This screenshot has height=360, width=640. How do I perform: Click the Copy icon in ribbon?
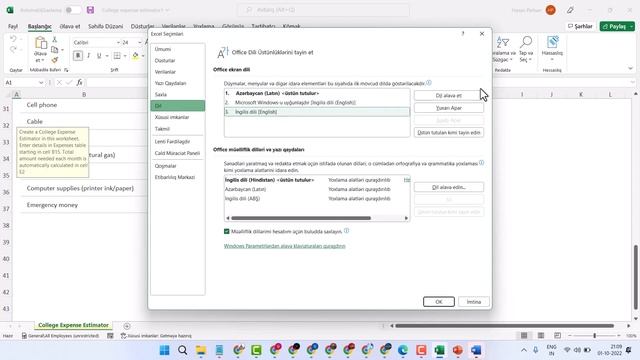click(54, 50)
